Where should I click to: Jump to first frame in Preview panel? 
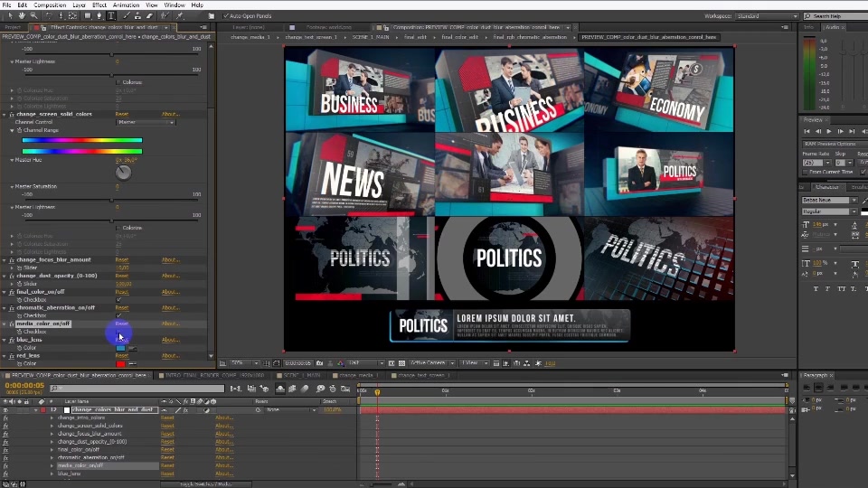pos(807,131)
